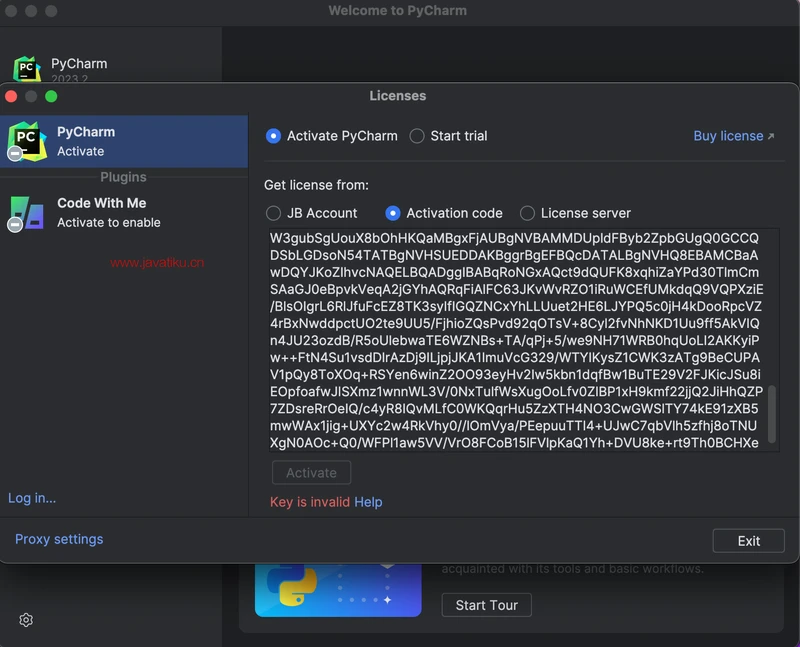
Task: Choose Activation code license source
Action: click(x=393, y=213)
